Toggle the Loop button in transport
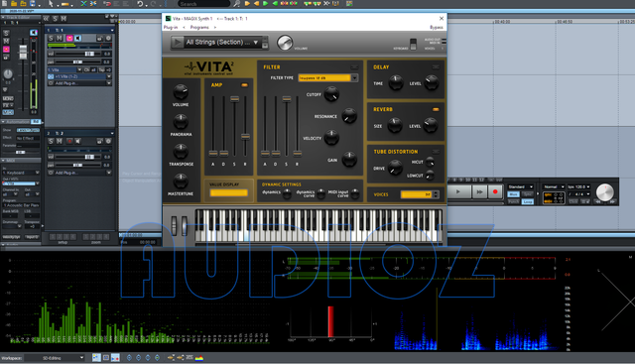The width and height of the screenshot is (635, 364). coord(527,201)
